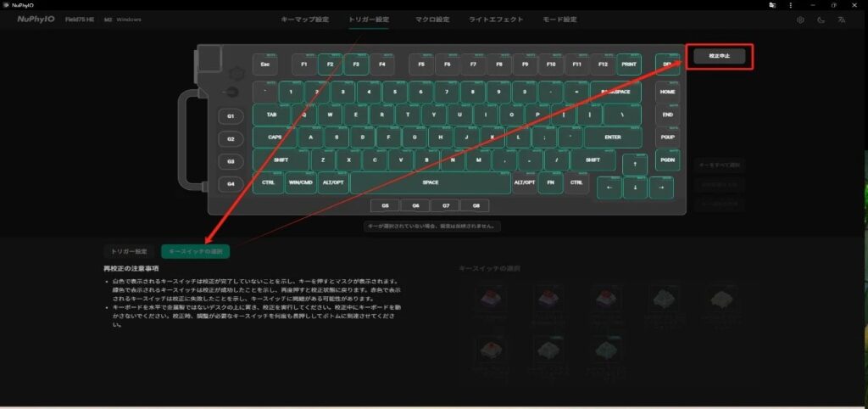Viewport: 868px width, 409px height.
Task: Select the SPACE key on keyboard diagram
Action: click(430, 183)
